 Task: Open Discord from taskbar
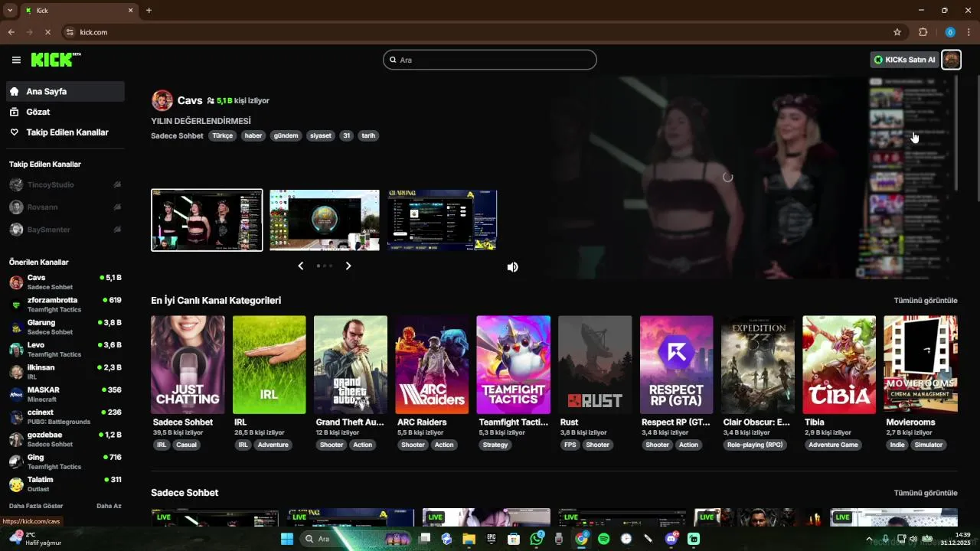tap(671, 539)
